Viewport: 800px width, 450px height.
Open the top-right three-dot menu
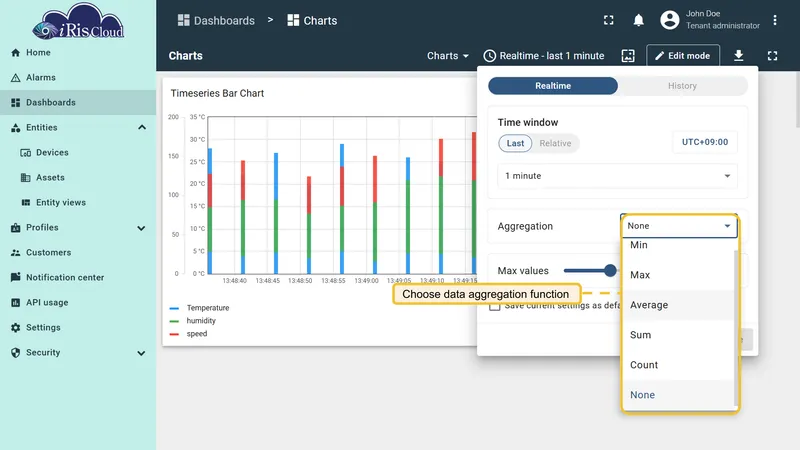[775, 20]
